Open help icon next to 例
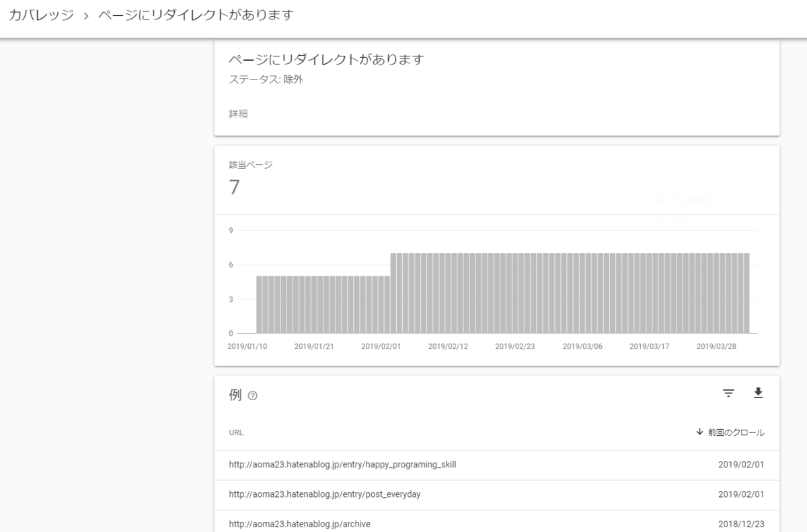 click(252, 396)
